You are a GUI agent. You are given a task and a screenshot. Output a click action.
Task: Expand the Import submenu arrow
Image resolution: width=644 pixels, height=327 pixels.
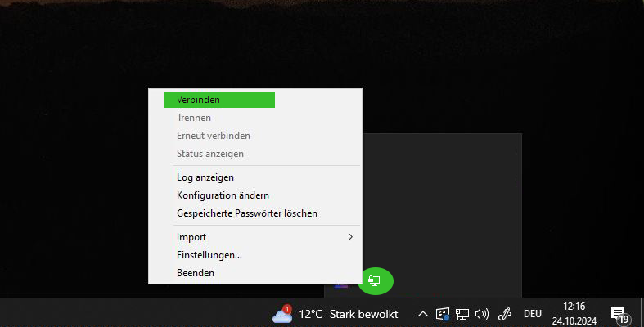pyautogui.click(x=350, y=237)
